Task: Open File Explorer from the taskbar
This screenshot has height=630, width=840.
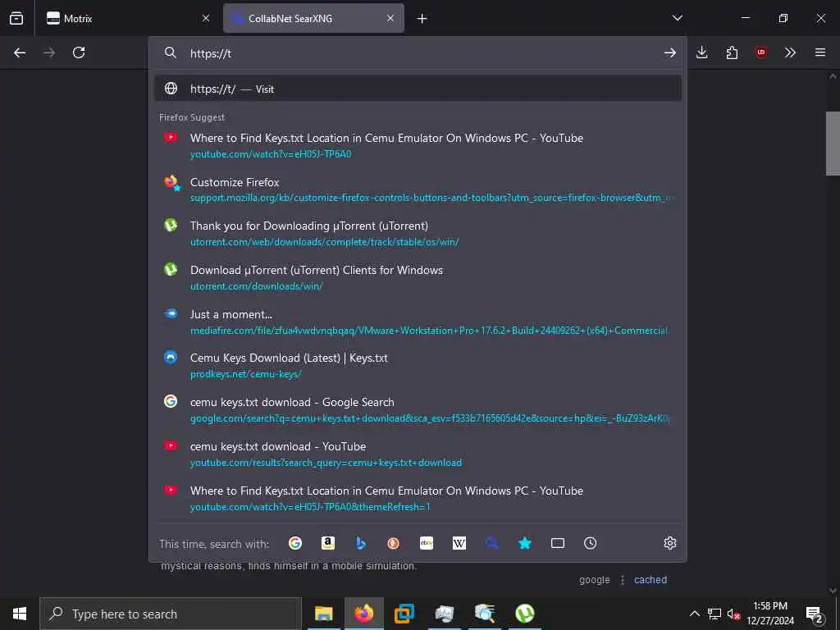Action: [323, 614]
